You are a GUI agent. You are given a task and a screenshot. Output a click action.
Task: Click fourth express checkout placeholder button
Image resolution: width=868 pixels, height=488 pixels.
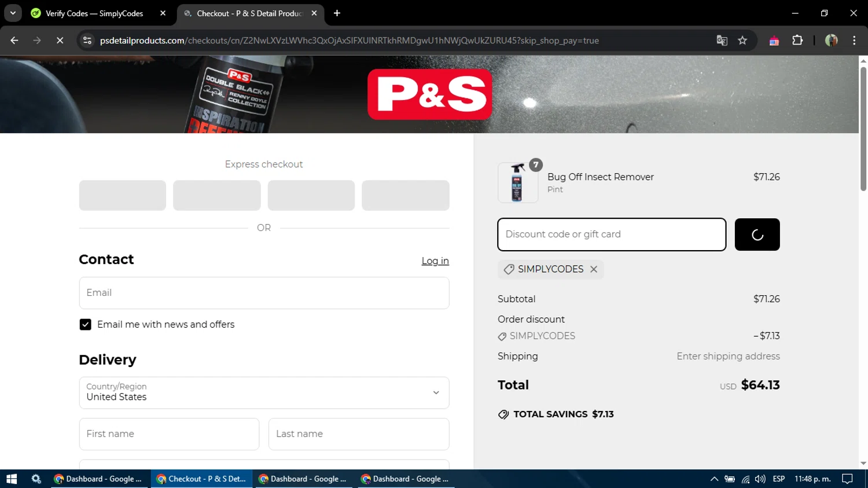[x=406, y=195]
